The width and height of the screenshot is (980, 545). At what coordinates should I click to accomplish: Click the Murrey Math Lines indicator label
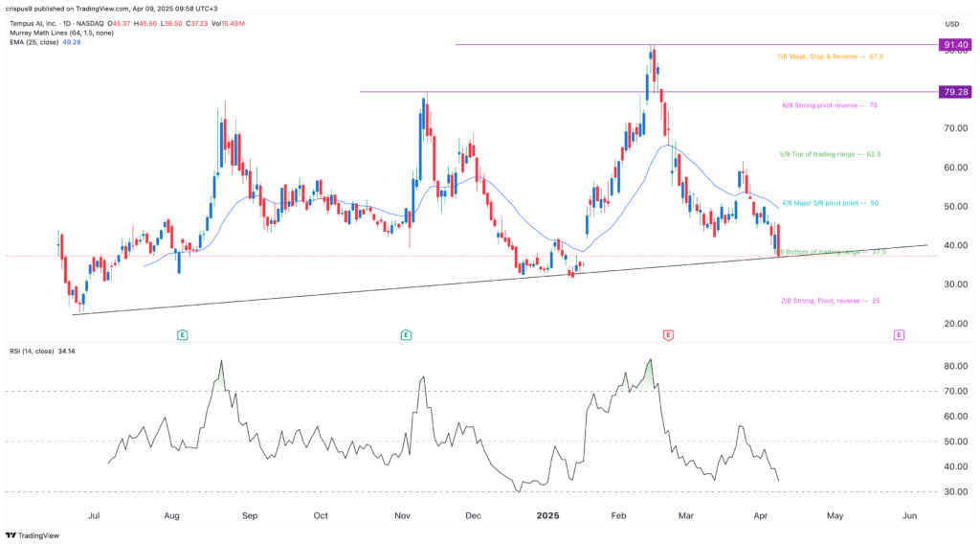coord(61,33)
